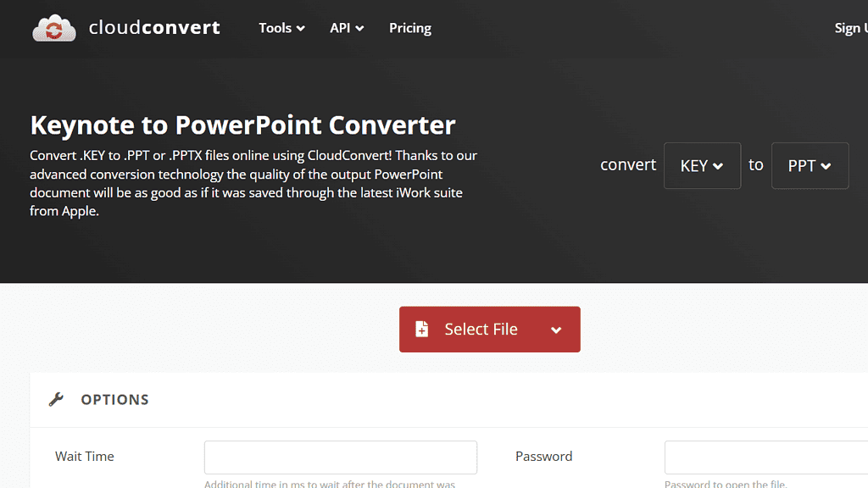Click the 'Additional time in ms' hint text
The height and width of the screenshot is (488, 868).
click(x=330, y=484)
